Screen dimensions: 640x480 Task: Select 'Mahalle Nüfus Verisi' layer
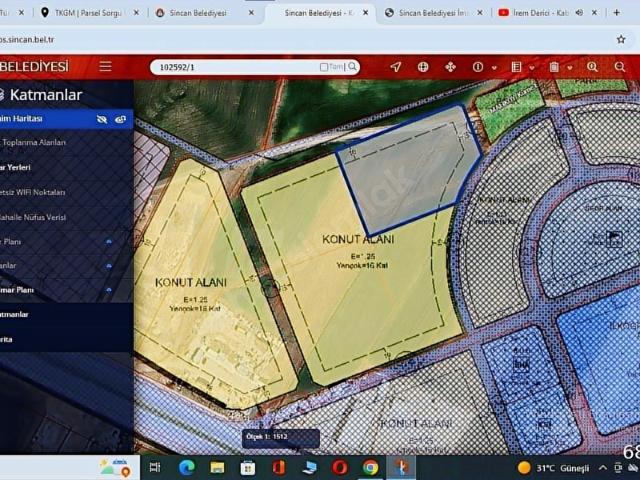pos(35,217)
